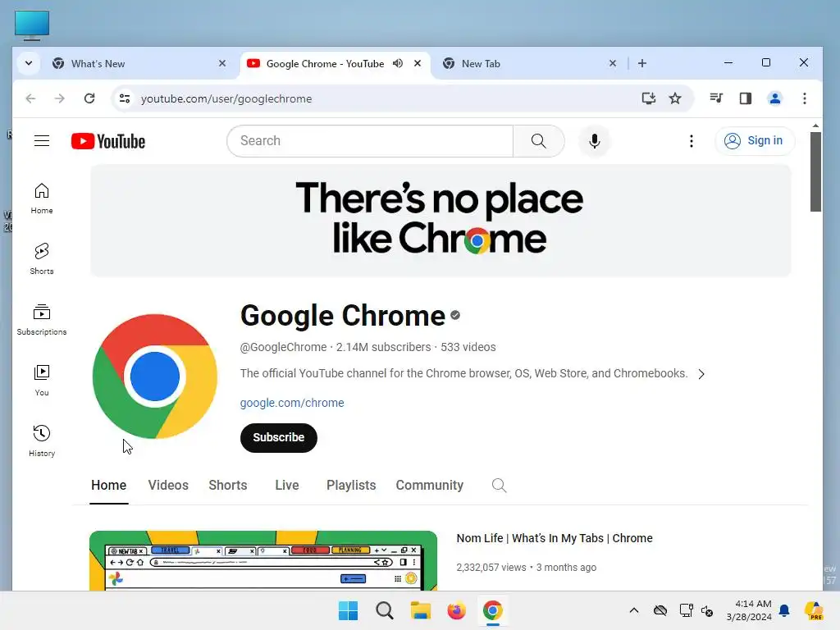
Task: Open google.com/chrome link
Action: point(292,403)
